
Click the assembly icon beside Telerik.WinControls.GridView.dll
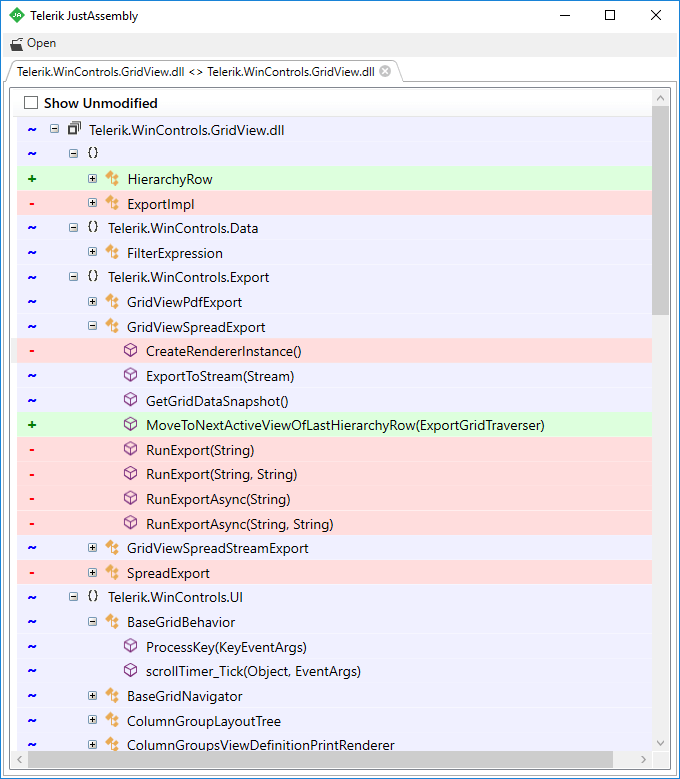point(74,130)
